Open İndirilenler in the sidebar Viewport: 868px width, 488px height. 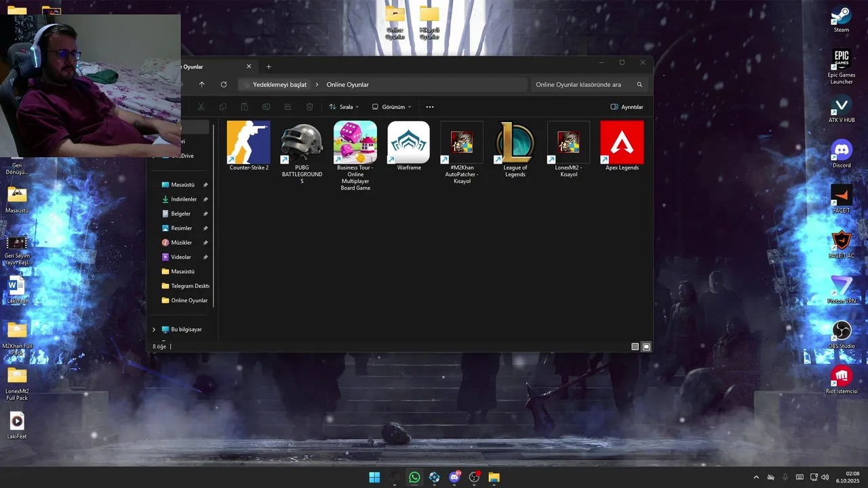click(x=183, y=199)
